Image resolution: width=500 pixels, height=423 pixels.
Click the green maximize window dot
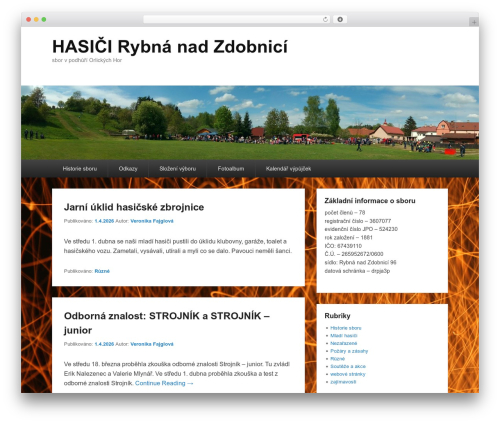click(x=44, y=19)
